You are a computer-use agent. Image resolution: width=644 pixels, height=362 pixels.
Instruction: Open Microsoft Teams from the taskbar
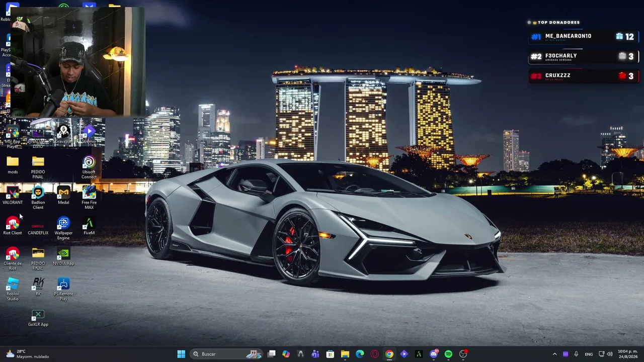[x=315, y=354]
